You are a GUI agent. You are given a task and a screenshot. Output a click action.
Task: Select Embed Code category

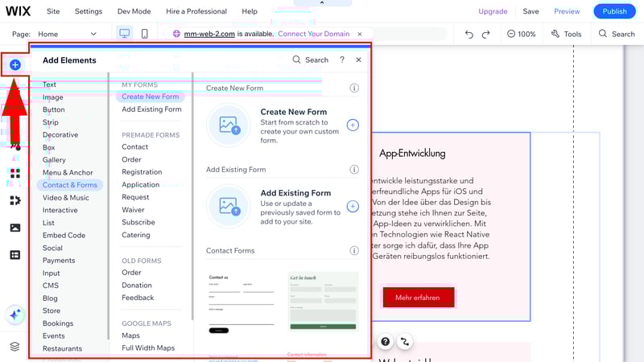pos(64,235)
